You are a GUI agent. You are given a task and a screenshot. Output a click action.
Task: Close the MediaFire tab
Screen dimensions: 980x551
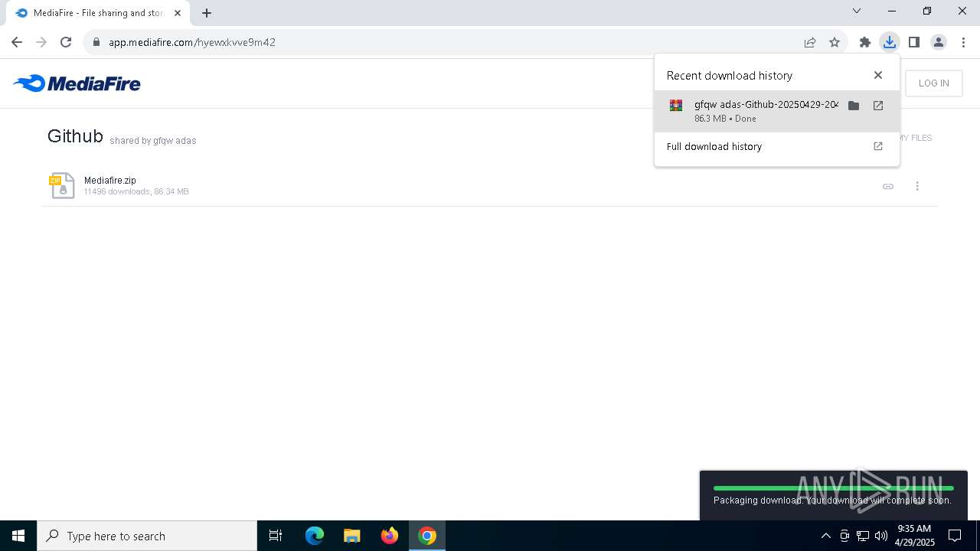tap(178, 12)
